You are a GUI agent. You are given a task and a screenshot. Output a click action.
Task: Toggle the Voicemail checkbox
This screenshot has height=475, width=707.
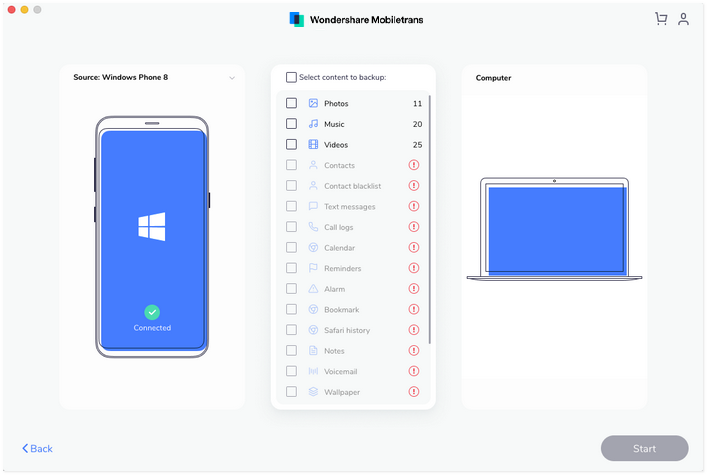pos(291,371)
